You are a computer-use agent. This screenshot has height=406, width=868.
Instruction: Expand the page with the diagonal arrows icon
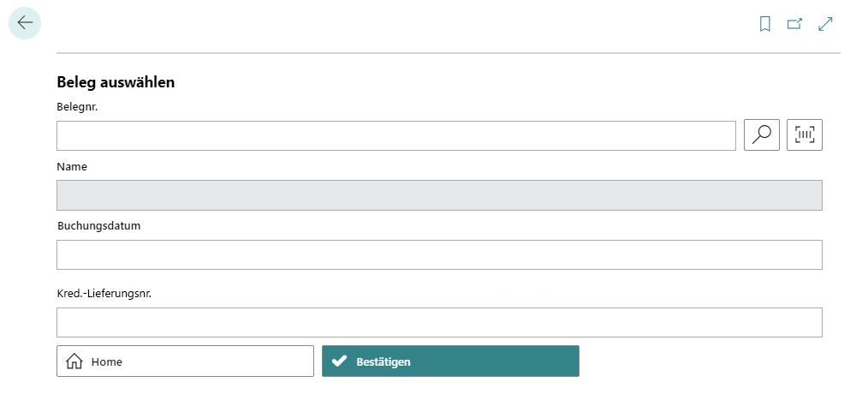(825, 24)
